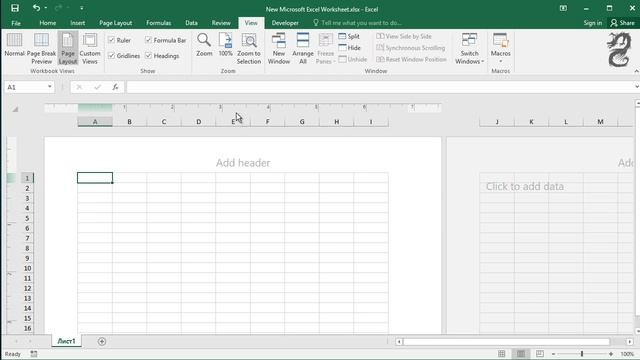Click the zoom in plus button
The image size is (640, 360).
pyautogui.click(x=611, y=354)
